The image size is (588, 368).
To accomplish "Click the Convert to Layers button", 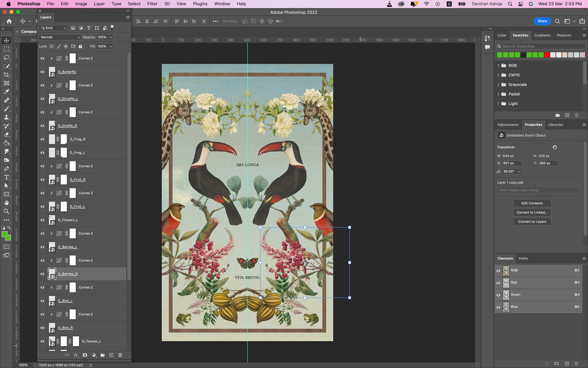I will point(532,222).
